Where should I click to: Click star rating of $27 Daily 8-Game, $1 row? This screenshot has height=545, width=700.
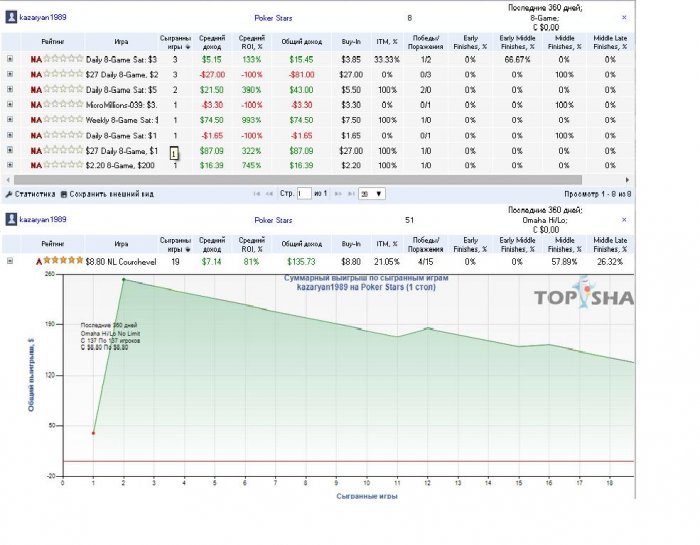click(63, 150)
